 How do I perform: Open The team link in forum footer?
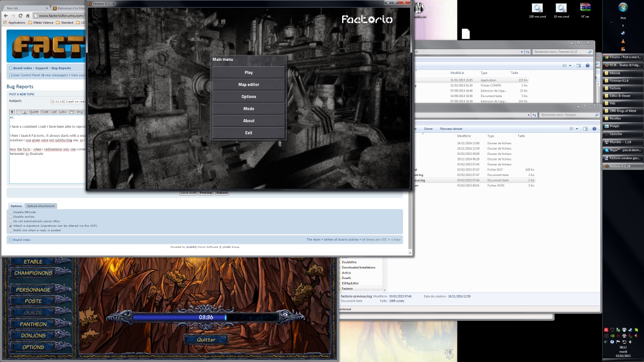tap(313, 239)
